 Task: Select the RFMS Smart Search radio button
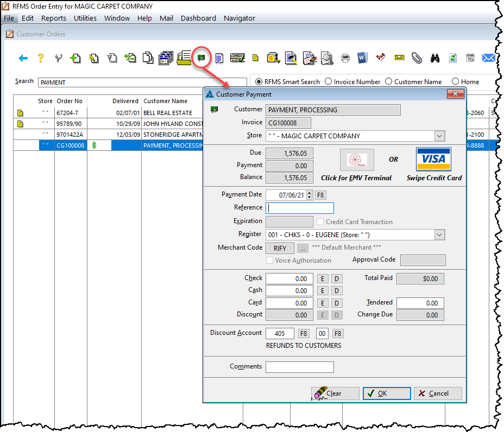pos(259,81)
